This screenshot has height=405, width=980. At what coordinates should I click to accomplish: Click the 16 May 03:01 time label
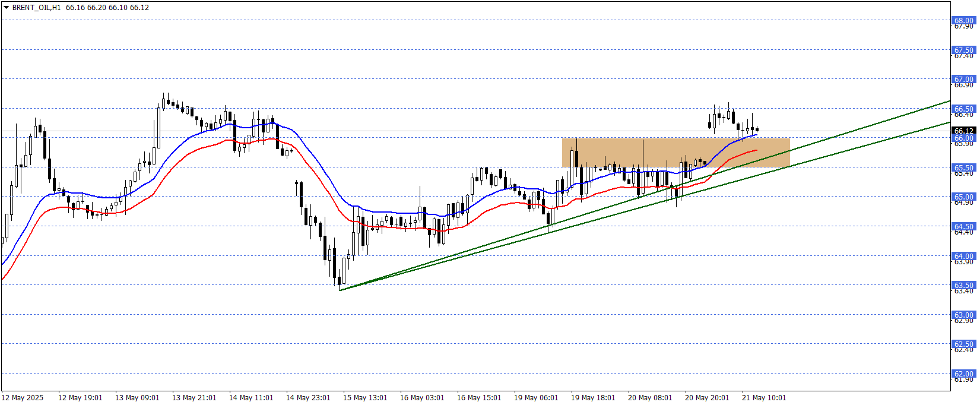click(422, 398)
